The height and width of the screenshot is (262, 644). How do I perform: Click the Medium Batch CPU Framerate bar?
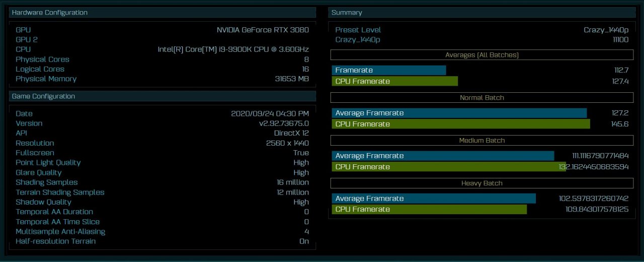coord(449,167)
